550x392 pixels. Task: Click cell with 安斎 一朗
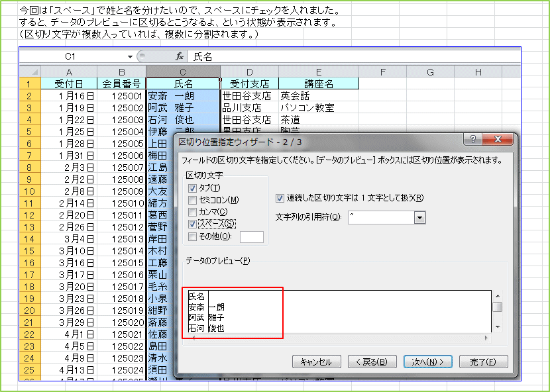pos(183,96)
